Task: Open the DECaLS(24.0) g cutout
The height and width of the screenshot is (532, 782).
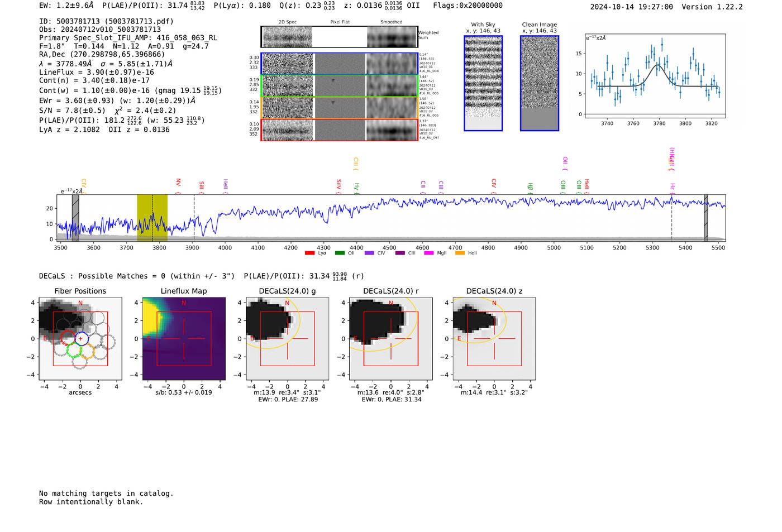Action: [287, 339]
